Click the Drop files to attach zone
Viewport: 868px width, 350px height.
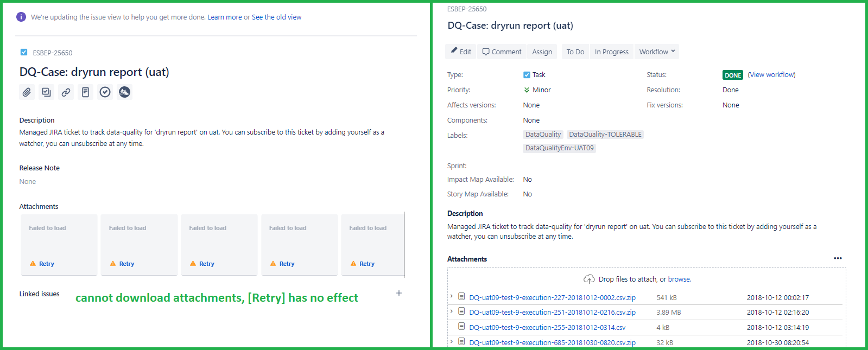tap(646, 279)
